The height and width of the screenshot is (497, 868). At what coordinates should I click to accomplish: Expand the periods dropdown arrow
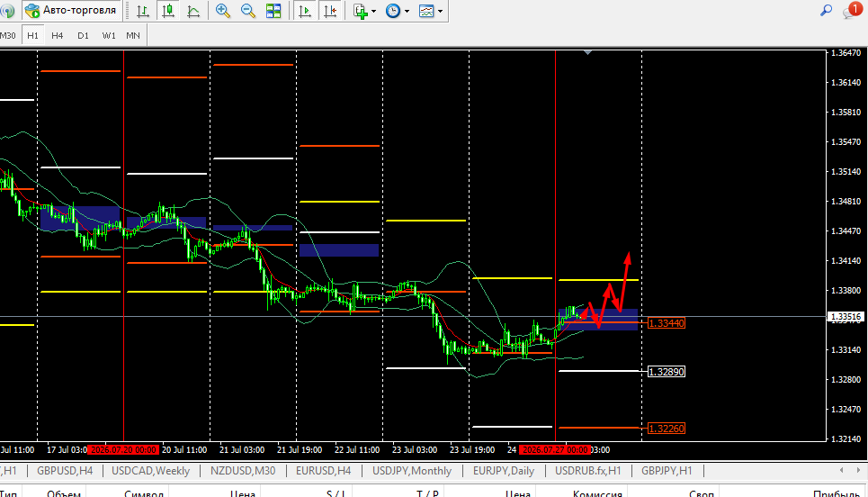(407, 11)
